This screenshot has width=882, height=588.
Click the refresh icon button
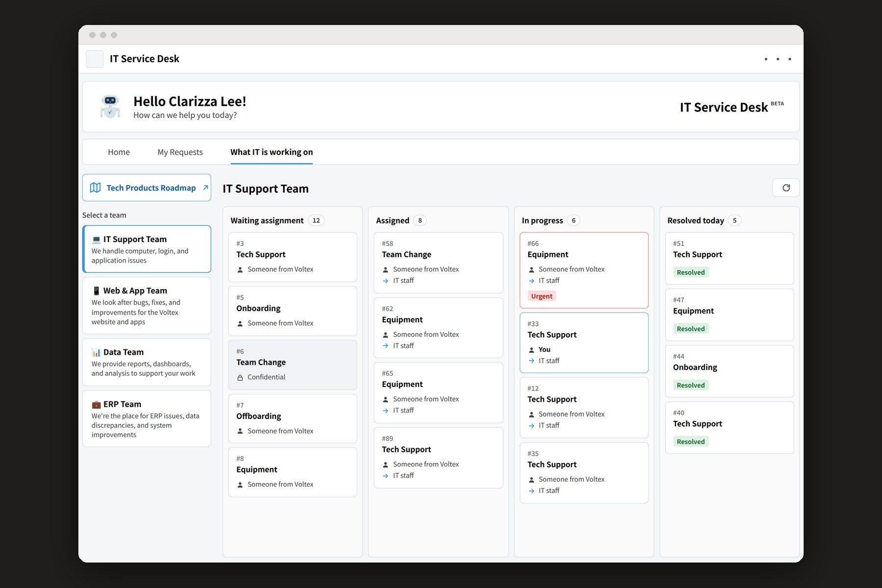786,188
